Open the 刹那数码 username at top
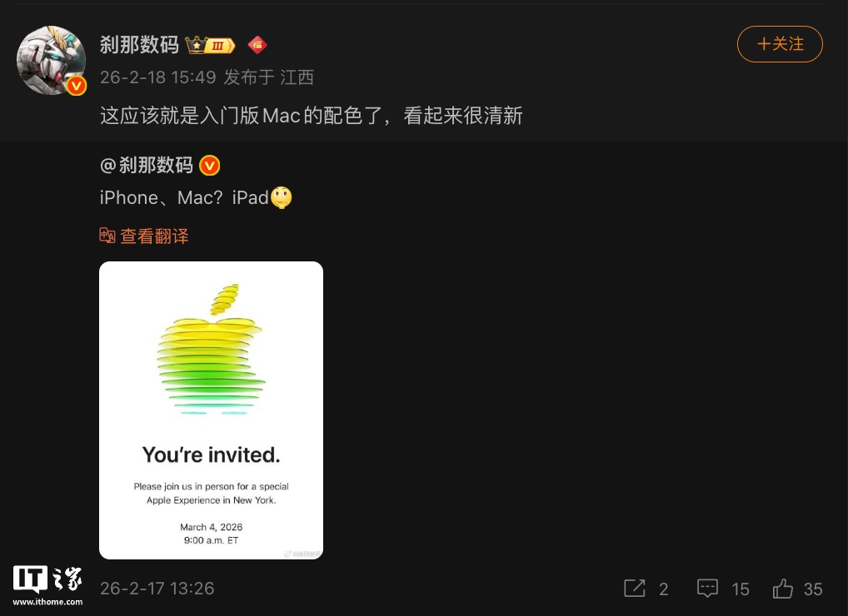 [140, 44]
